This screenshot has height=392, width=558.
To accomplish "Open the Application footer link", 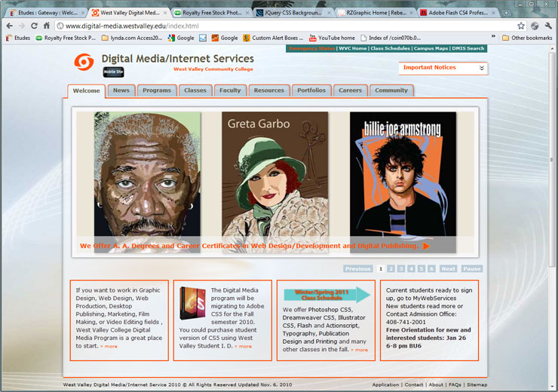I will point(385,385).
